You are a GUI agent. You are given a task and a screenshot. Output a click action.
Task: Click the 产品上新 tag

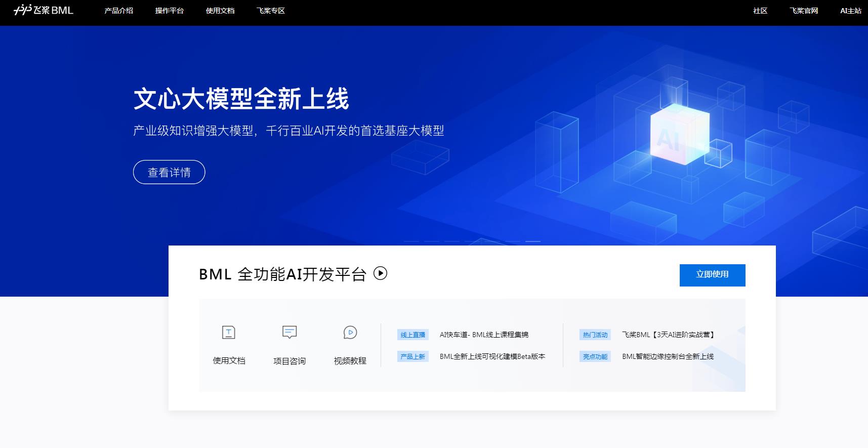coord(413,356)
